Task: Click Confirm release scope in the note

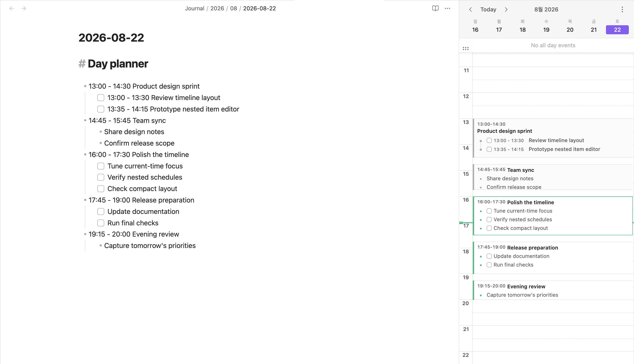Action: point(139,143)
